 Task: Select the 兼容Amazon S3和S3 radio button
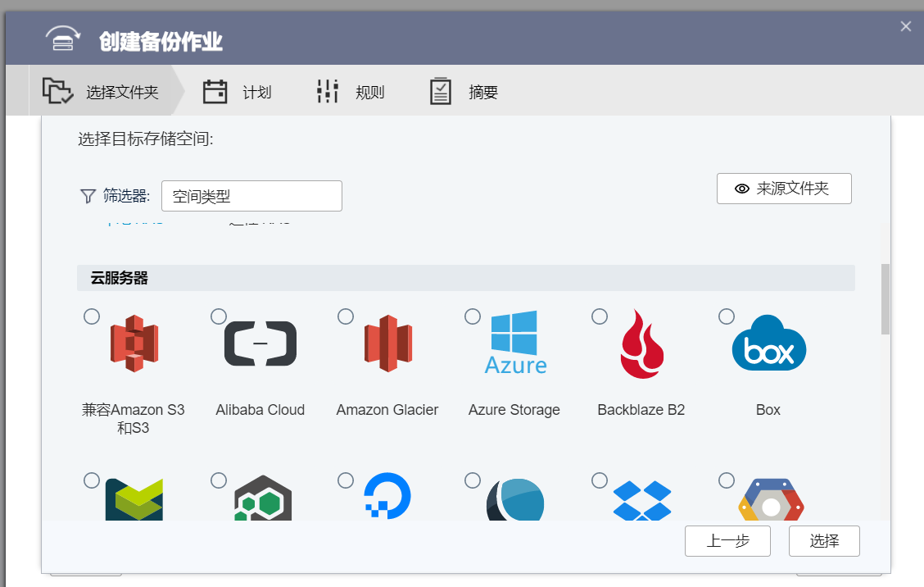point(92,316)
